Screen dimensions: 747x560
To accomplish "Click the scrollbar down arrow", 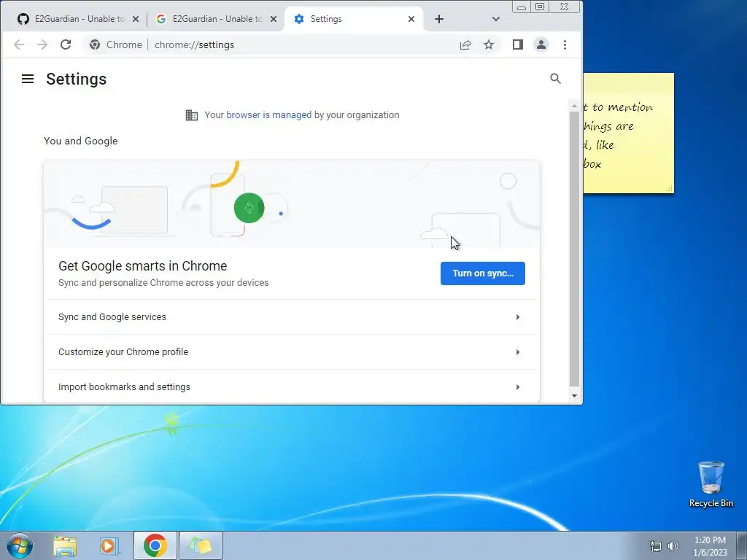I will click(574, 396).
